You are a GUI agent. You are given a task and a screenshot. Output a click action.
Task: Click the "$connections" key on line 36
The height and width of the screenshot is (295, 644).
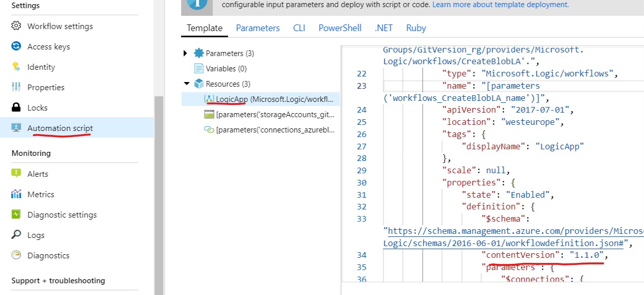point(535,279)
